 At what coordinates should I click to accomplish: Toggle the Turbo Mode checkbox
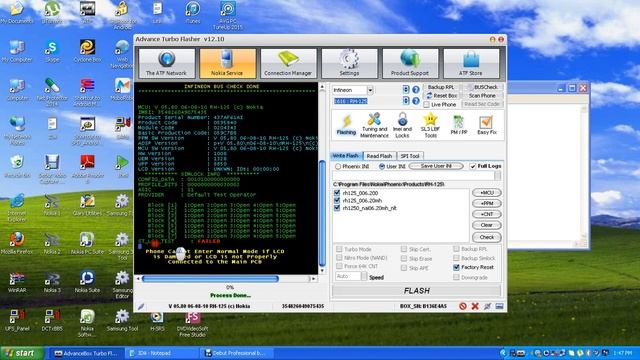[339, 249]
